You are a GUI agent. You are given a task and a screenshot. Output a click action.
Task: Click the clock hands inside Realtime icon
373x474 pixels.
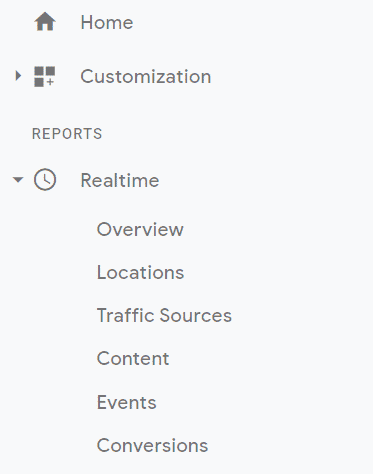(x=46, y=179)
